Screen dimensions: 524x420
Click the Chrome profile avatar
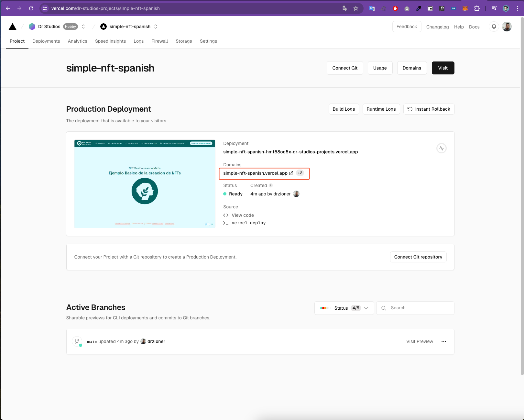506,8
